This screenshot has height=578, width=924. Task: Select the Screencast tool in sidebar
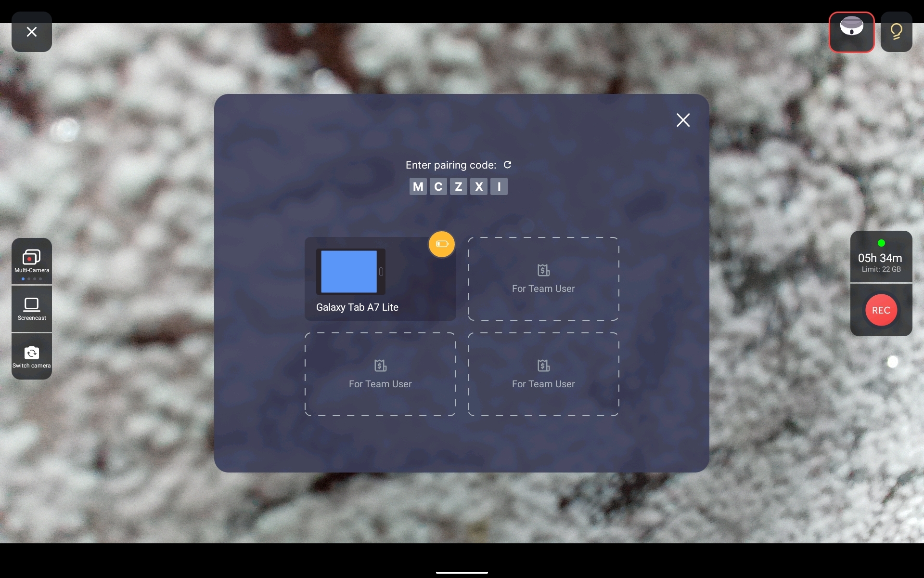(x=31, y=308)
